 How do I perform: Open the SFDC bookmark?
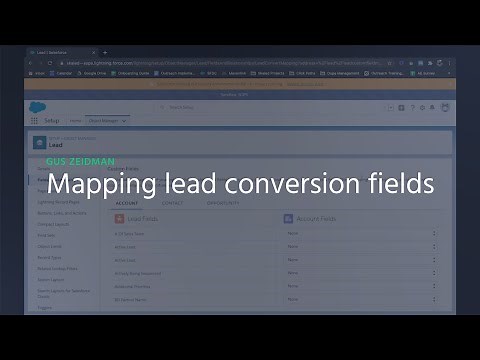click(x=209, y=73)
